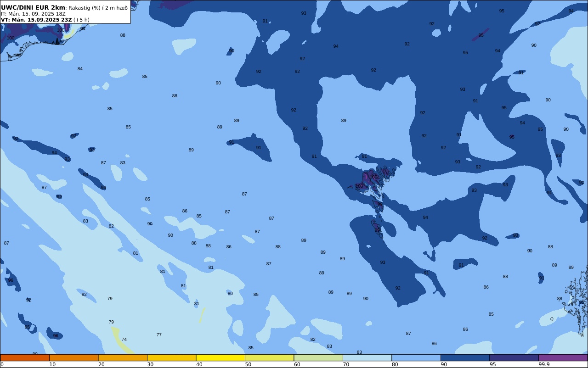588x368 pixels.
Task: Pick the amber 20–30 legend swatch
Action: click(123, 357)
